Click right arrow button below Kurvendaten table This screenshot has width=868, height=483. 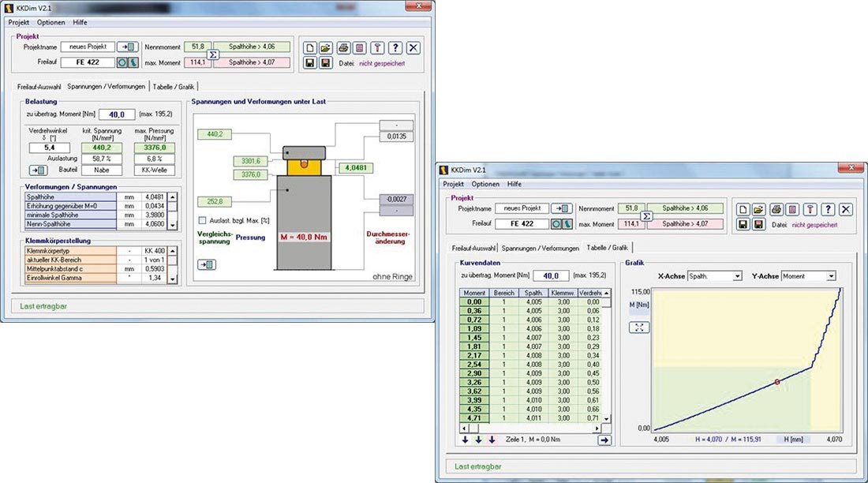(604, 440)
